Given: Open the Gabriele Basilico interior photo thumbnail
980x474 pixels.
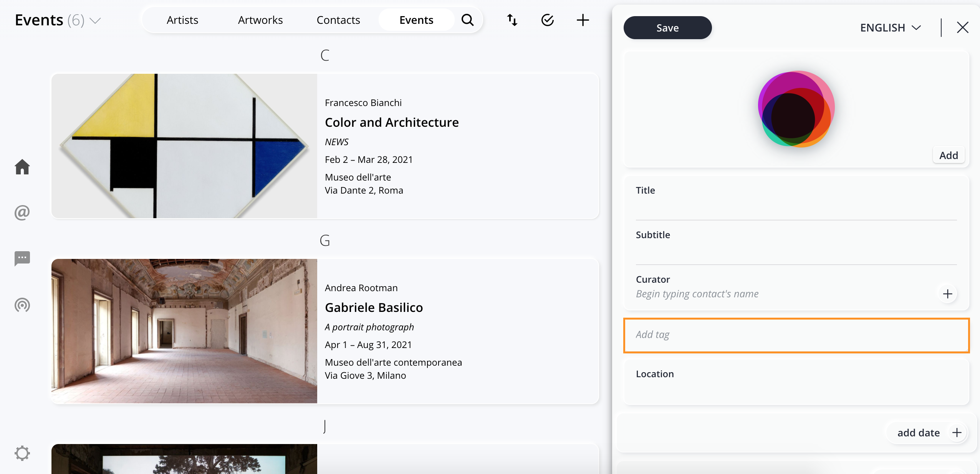Looking at the screenshot, I should (x=184, y=331).
